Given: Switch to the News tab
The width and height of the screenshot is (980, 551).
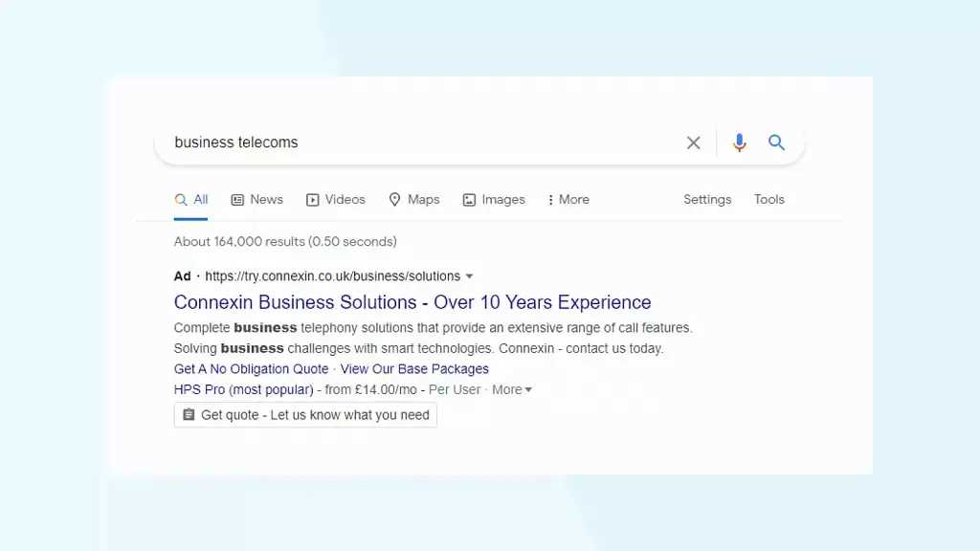Looking at the screenshot, I should (x=256, y=199).
